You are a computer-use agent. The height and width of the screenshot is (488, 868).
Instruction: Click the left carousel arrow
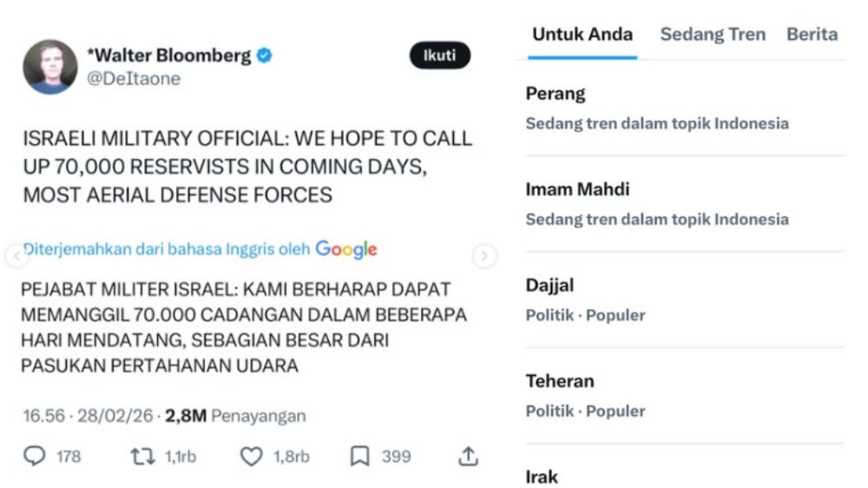click(x=16, y=256)
